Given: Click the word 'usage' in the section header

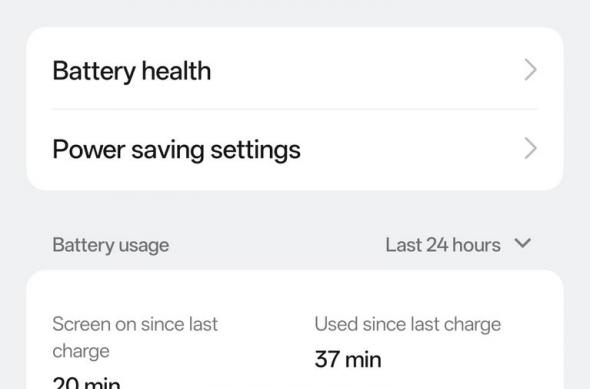Looking at the screenshot, I should [x=143, y=246].
